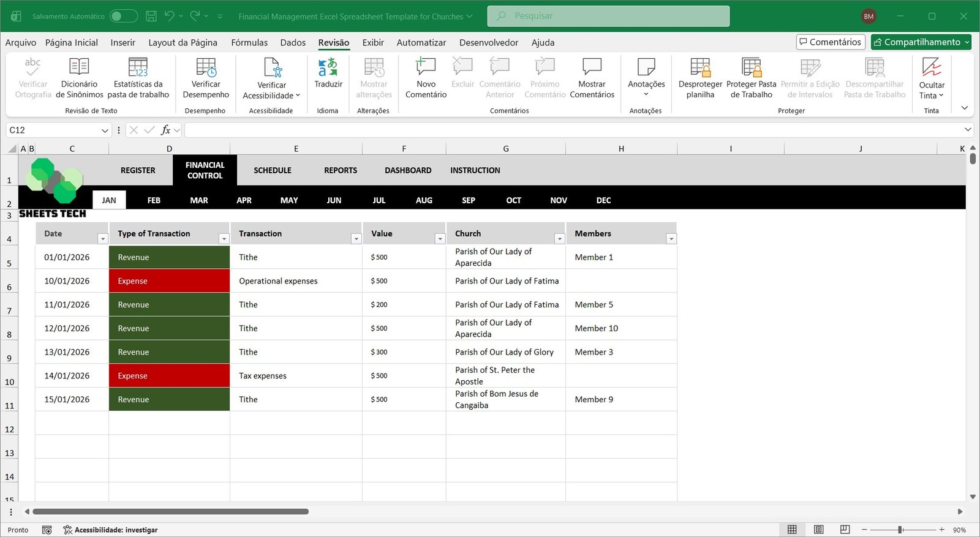Click the zoom slider handle
980x537 pixels.
click(x=900, y=530)
